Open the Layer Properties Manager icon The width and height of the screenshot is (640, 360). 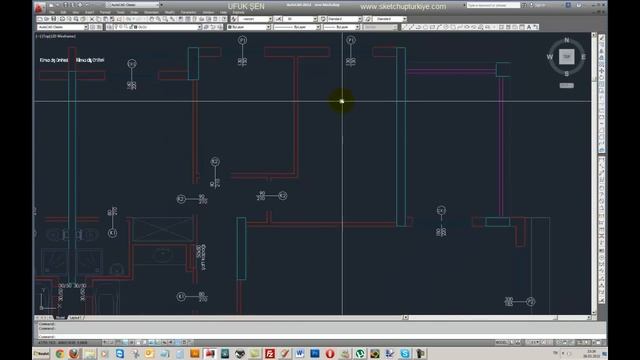click(109, 27)
